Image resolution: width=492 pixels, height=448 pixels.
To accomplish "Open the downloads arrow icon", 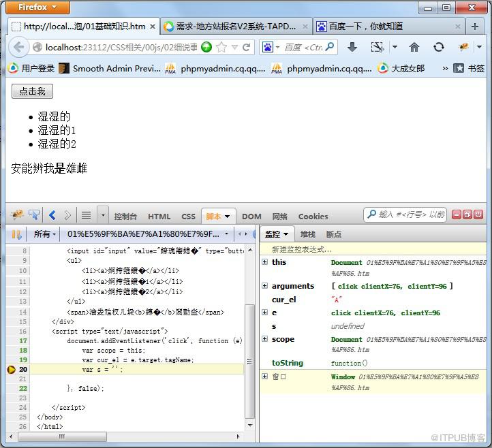I will pos(352,48).
